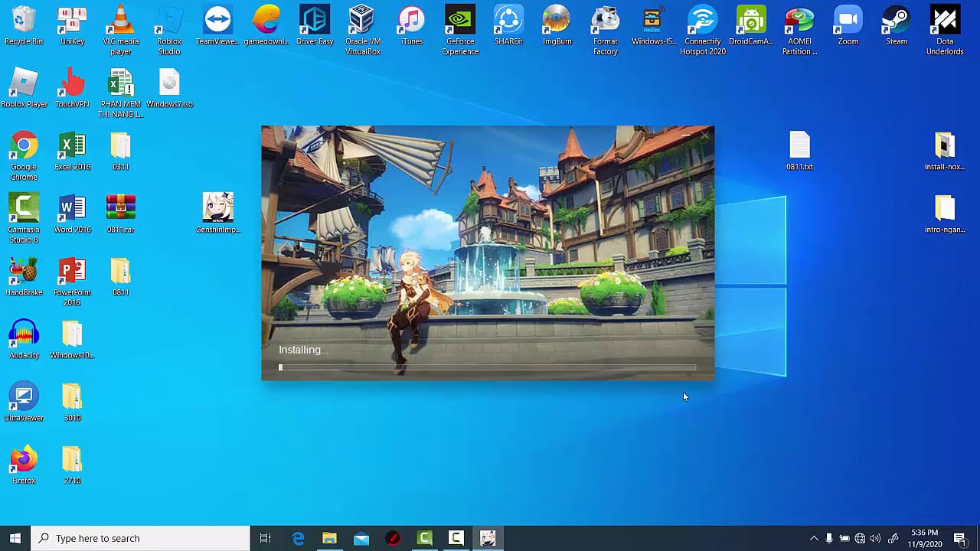
Task: Open File Explorer from the taskbar
Action: 329,538
